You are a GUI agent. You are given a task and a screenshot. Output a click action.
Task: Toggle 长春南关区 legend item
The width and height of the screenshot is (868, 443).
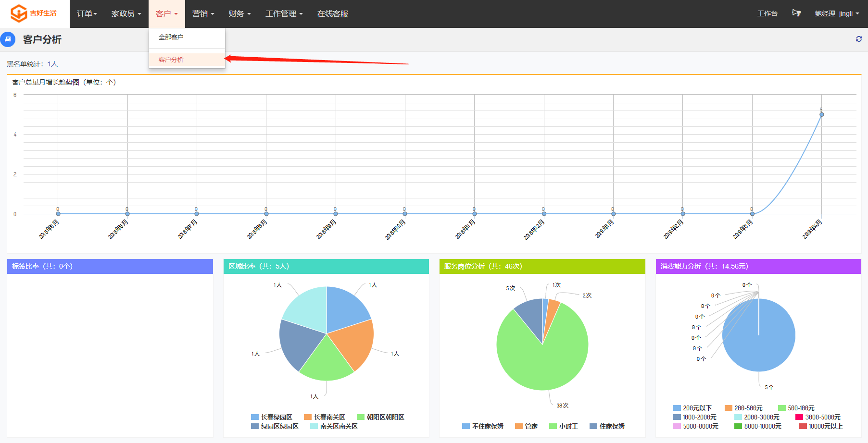pos(325,417)
